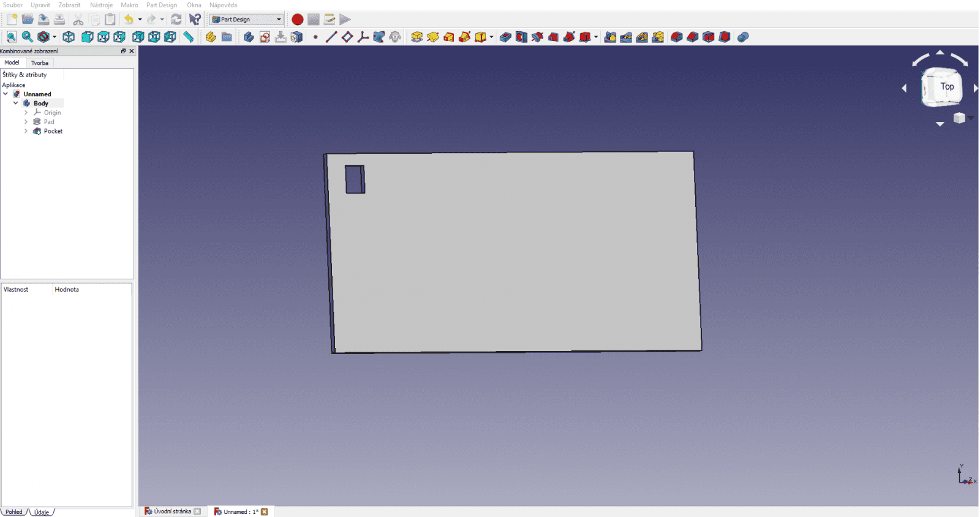This screenshot has height=517, width=980.
Task: Click the Fit all zoom icon
Action: coord(12,37)
